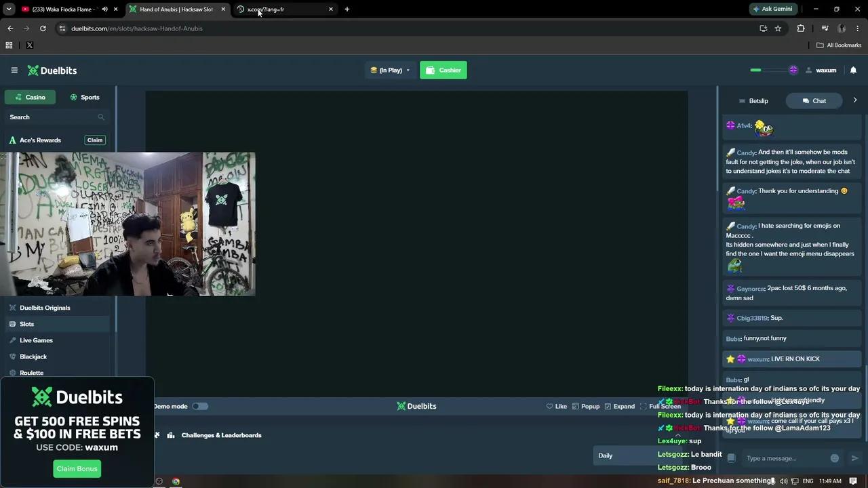Open Duelbits Originals in sidebar

click(45, 308)
